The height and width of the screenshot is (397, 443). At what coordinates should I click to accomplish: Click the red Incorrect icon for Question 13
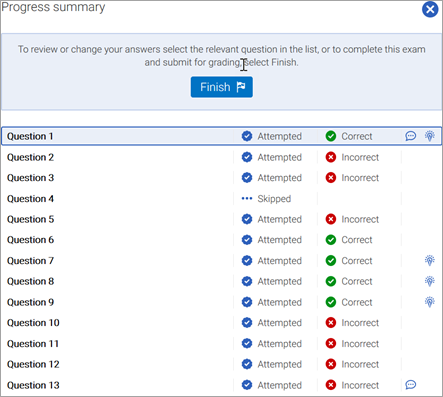coord(331,385)
